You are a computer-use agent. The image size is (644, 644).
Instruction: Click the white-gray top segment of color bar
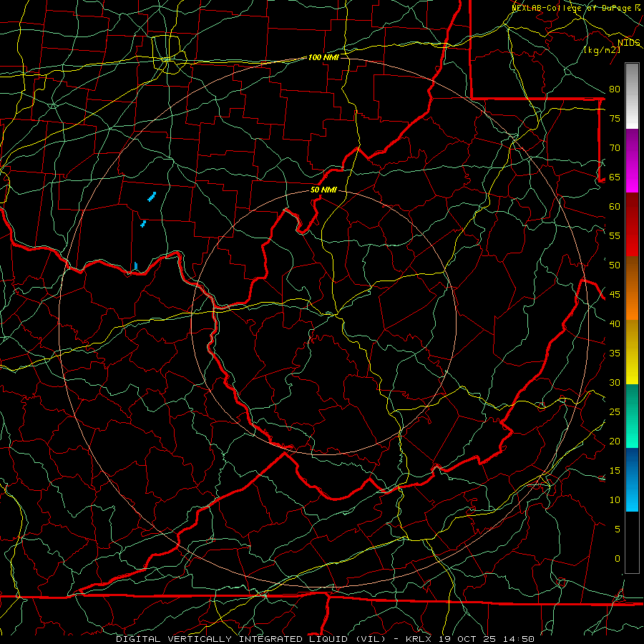[632, 96]
